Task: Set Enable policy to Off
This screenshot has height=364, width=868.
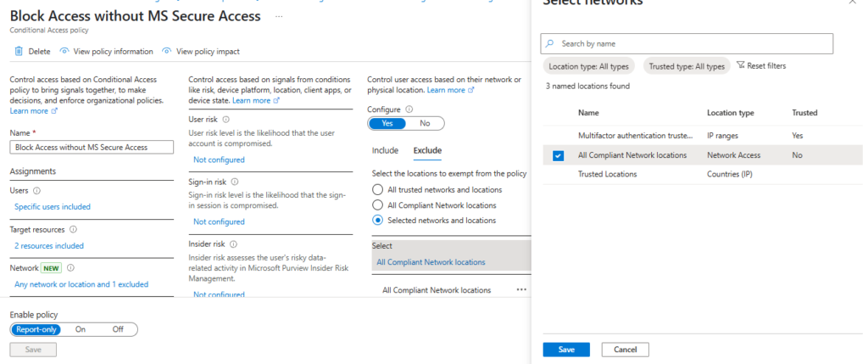Action: click(118, 329)
